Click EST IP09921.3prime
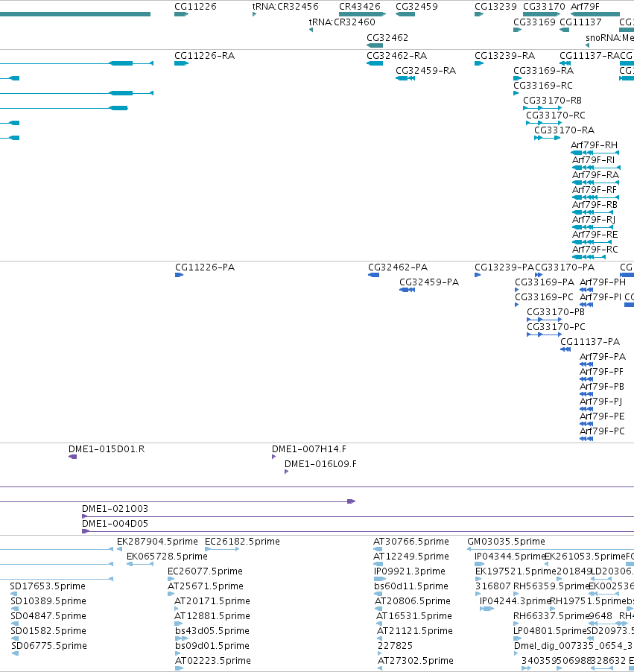634x672 pixels. coord(380,579)
